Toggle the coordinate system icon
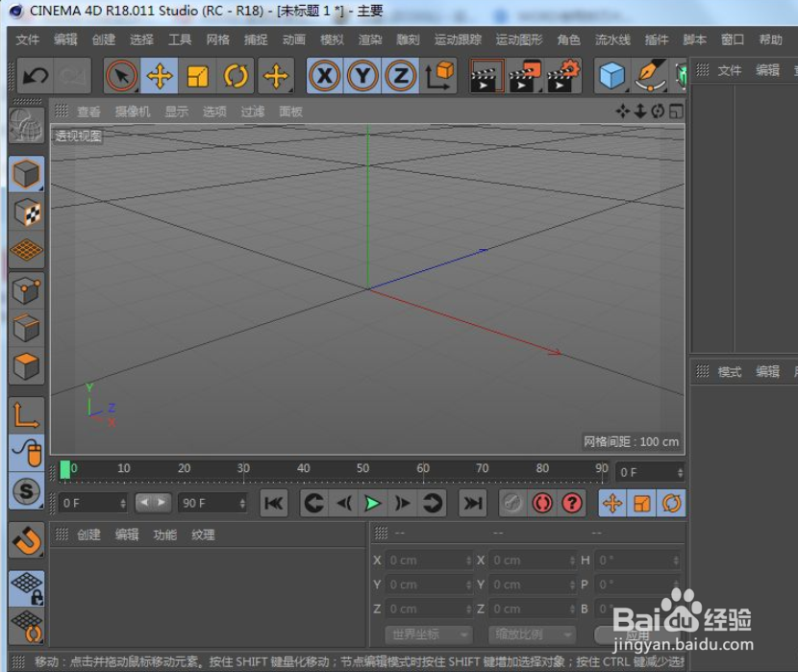Viewport: 798px width, 672px height. [x=438, y=76]
